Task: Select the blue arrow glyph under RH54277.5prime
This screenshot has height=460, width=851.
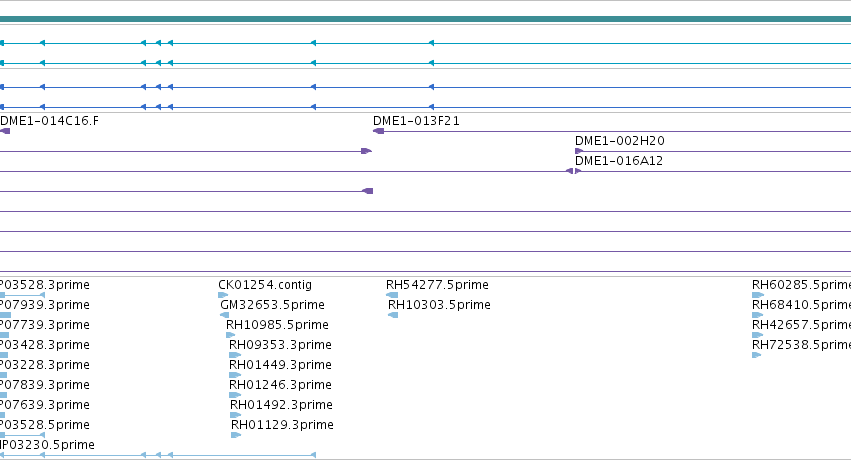Action: click(392, 295)
